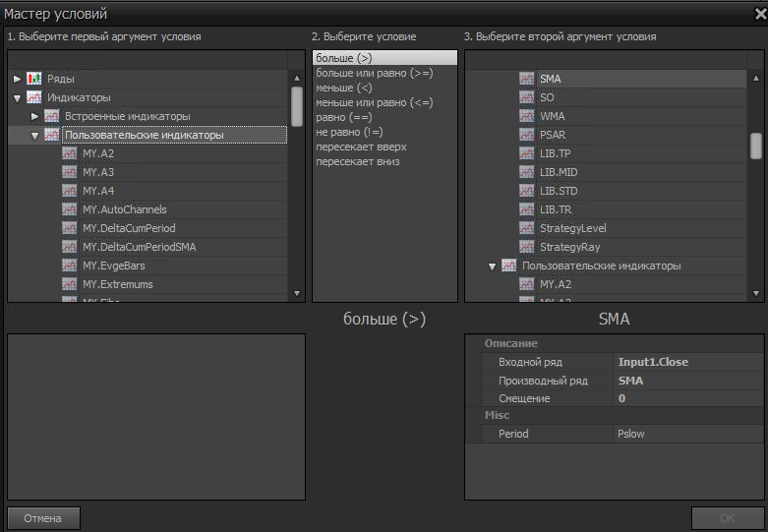768x532 pixels.
Task: Click scroll-down arrow of left tree scrollbar
Action: (x=297, y=293)
